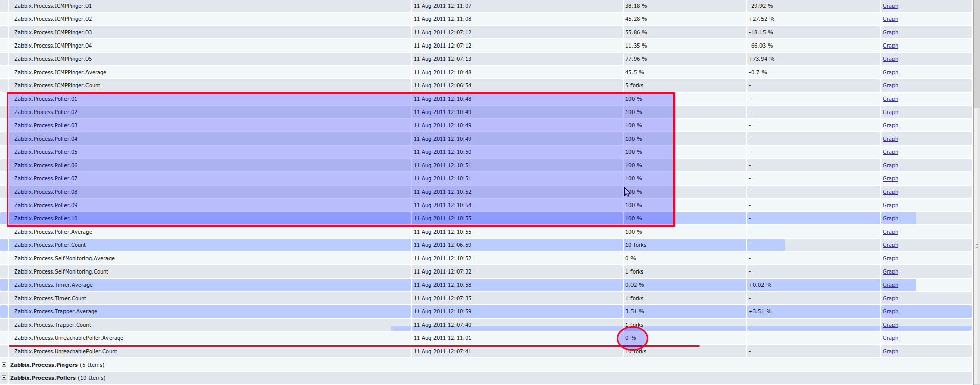Open Graph for Zabbix.Process.Poller.Average
Screen dimensions: 980x385
click(x=890, y=232)
